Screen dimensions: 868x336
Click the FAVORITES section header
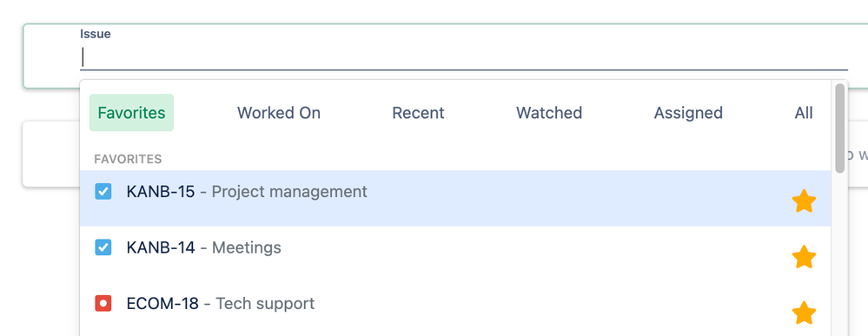[128, 160]
